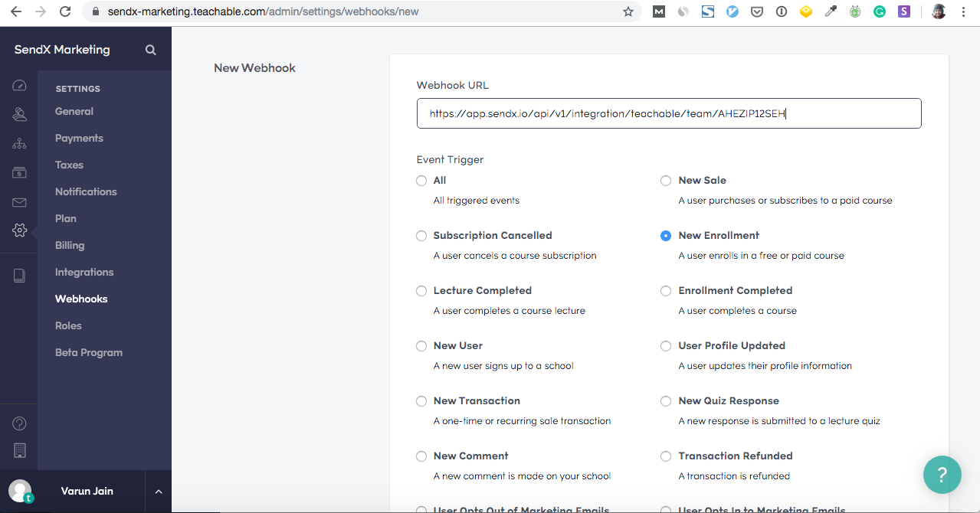Reload the page with browser refresh button

tap(65, 11)
